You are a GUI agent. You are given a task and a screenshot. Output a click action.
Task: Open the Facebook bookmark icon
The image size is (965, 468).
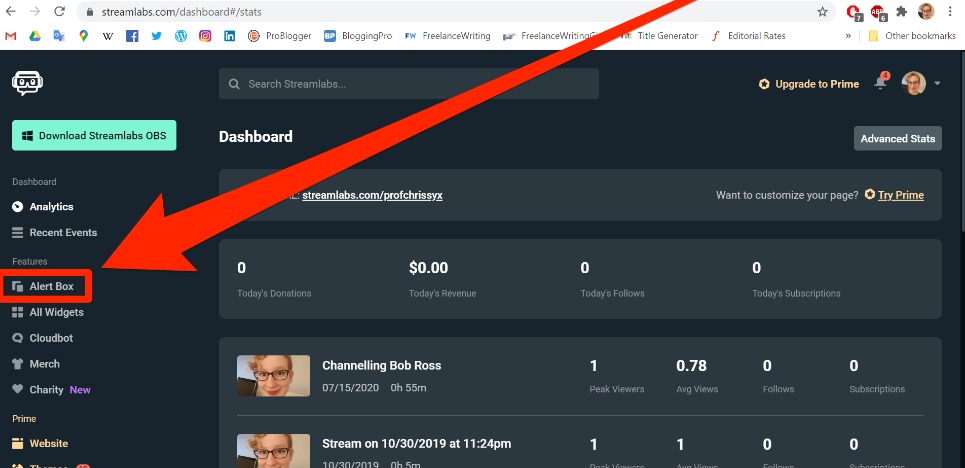coord(132,36)
